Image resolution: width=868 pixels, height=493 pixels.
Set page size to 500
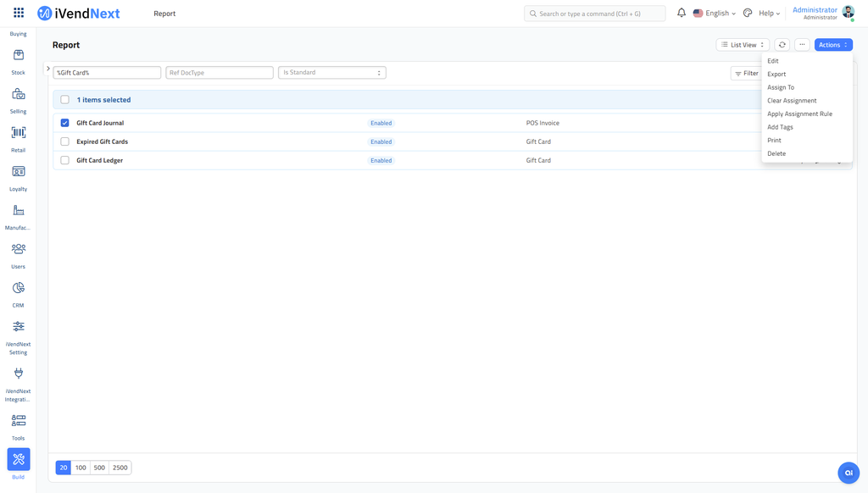point(100,468)
